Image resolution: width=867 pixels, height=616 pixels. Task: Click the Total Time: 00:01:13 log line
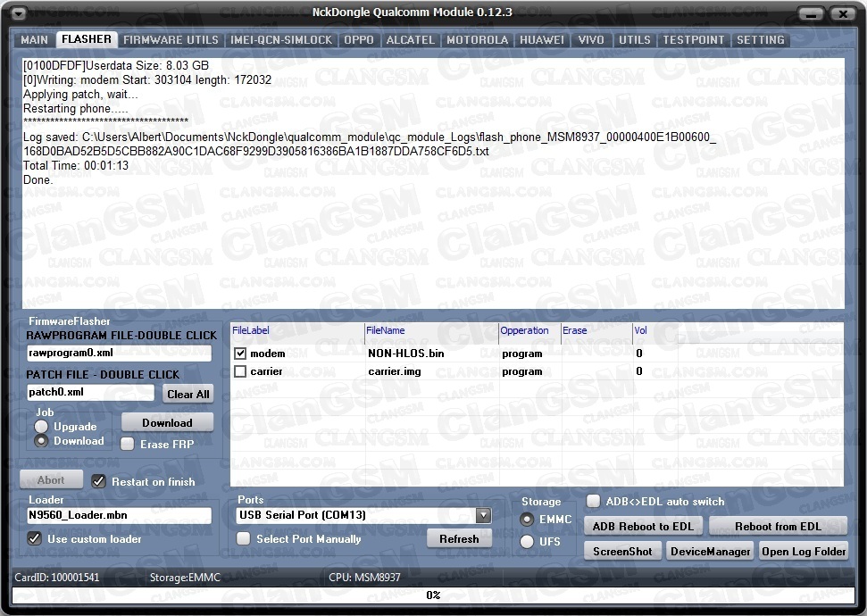pos(76,165)
